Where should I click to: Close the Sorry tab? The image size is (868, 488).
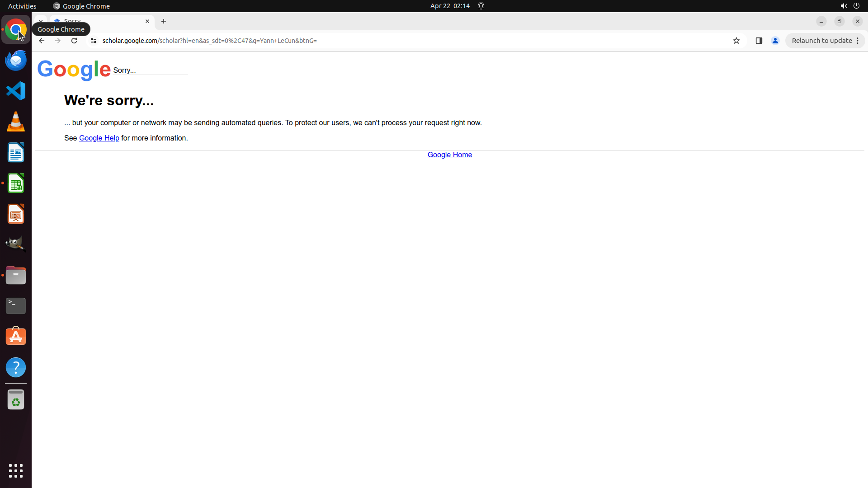point(147,21)
